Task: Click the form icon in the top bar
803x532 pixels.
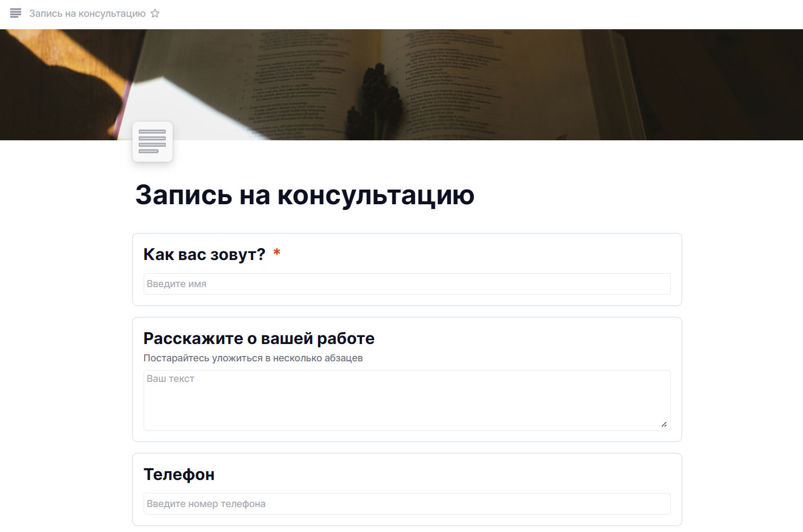Action: point(16,14)
